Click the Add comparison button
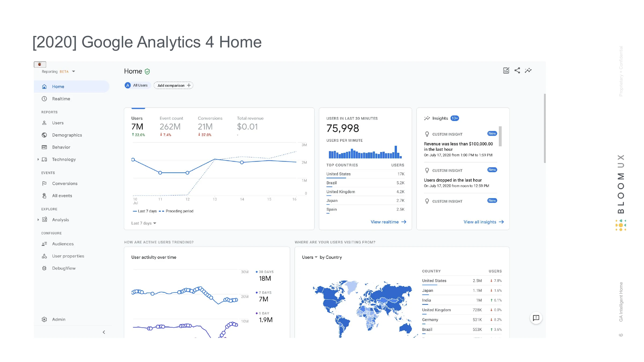The height and width of the screenshot is (362, 644). pos(173,85)
